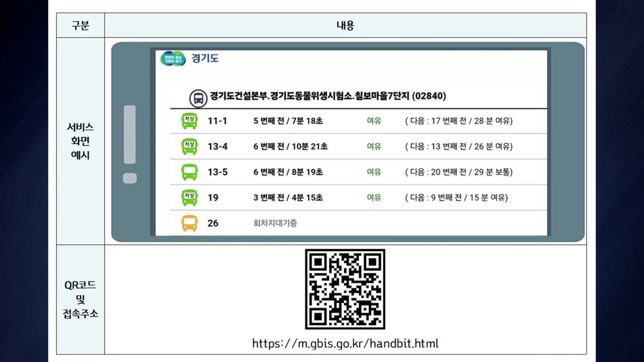Click the 여유 status in the 13-4 row
This screenshot has height=362, width=644.
[374, 147]
